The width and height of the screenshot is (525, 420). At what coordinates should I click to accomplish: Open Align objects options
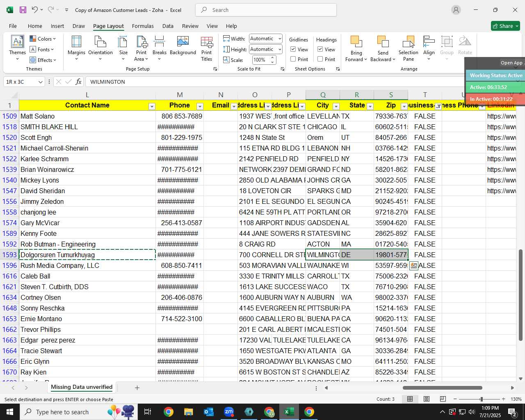click(x=429, y=48)
